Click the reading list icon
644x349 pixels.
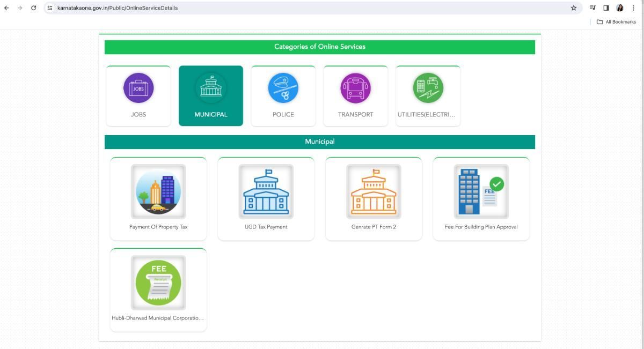point(592,8)
